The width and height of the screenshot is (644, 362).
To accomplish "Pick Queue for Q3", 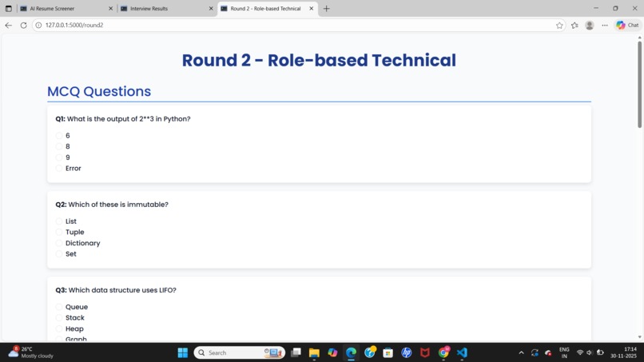I will (59, 307).
